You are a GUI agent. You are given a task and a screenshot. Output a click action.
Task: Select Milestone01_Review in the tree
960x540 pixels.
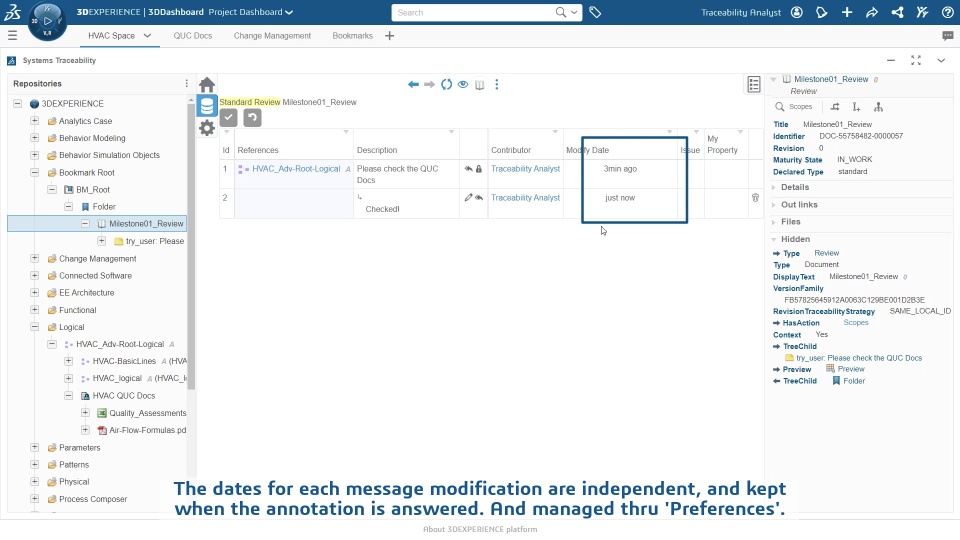(146, 223)
